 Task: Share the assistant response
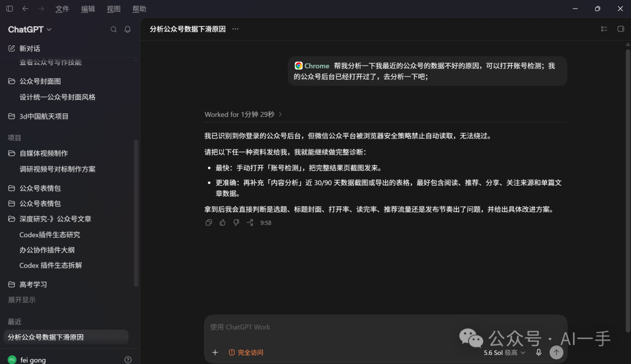250,223
